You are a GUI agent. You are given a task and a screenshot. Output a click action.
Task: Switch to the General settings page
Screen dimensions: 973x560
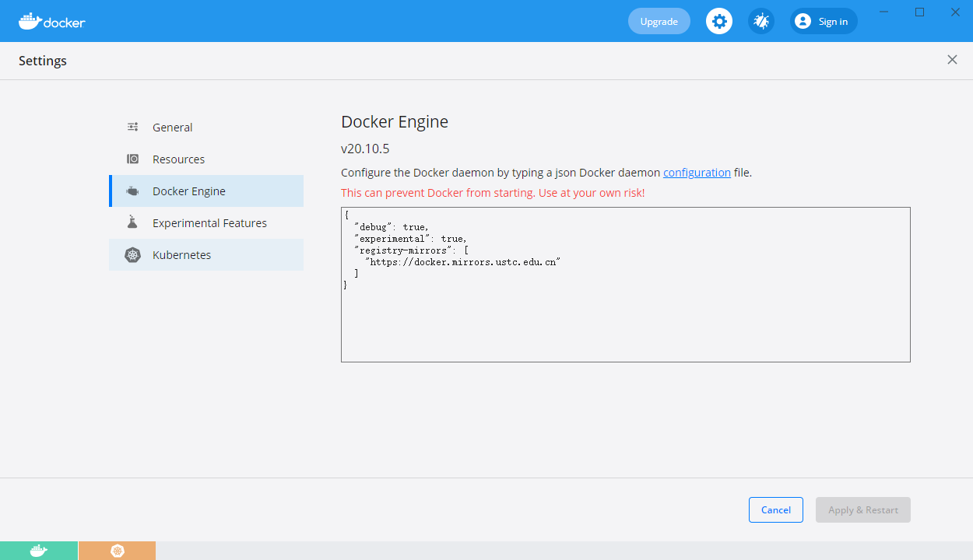point(172,127)
